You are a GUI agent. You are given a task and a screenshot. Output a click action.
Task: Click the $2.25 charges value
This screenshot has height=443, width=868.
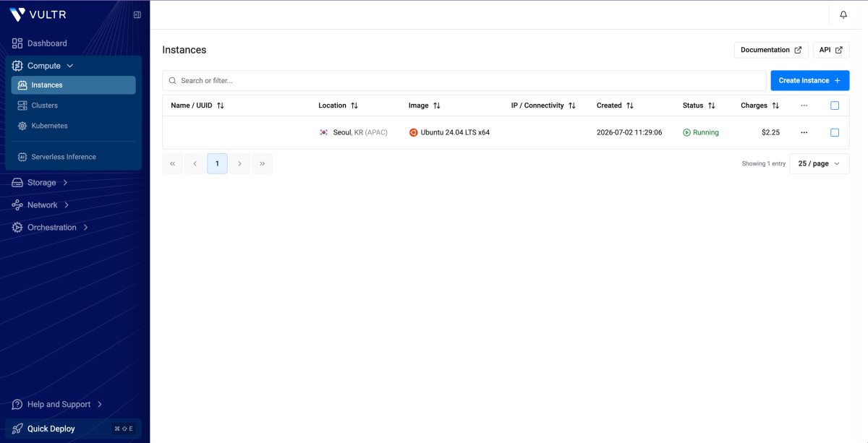pos(770,133)
